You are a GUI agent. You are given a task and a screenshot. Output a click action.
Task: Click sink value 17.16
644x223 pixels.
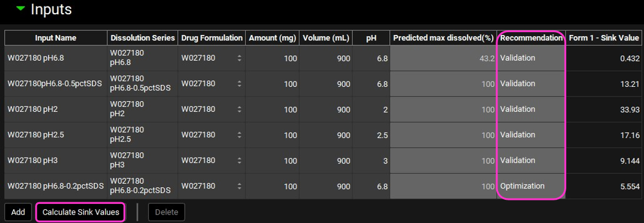(x=603, y=135)
